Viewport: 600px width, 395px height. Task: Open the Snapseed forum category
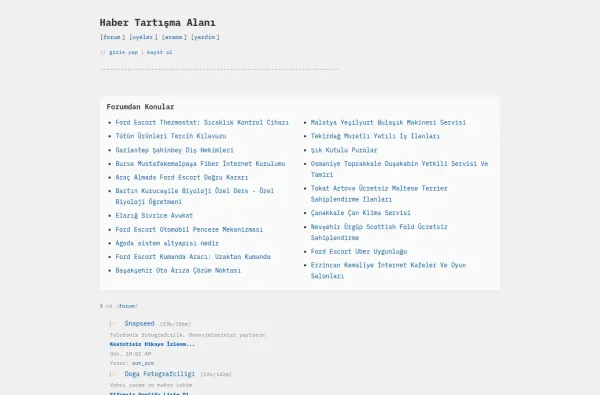tap(139, 323)
